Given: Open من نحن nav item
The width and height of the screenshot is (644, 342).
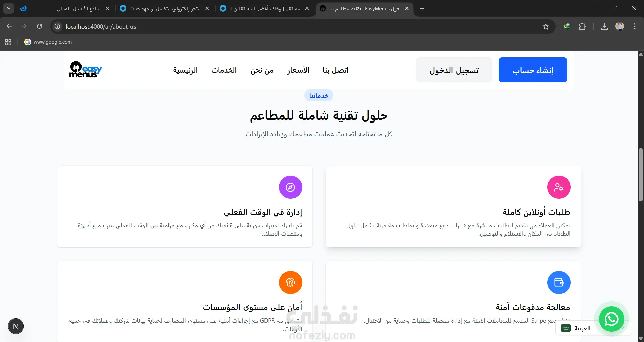Looking at the screenshot, I should (x=262, y=70).
